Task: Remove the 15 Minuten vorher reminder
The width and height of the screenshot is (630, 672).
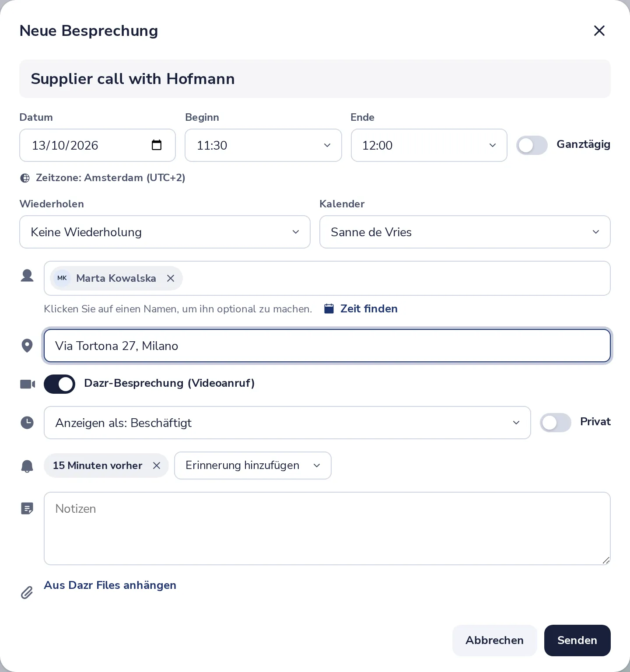Action: point(157,465)
